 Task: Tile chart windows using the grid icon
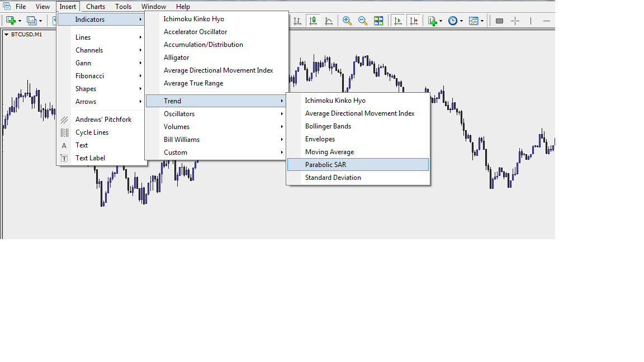[378, 21]
